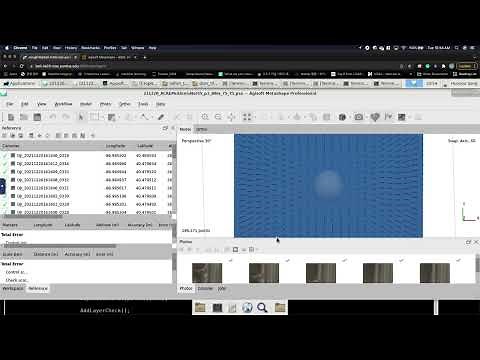Viewport: 480px width, 360px height.
Task: Toggle the checkmark of camera with latitude 40.479520
Action: [x=5, y=172]
